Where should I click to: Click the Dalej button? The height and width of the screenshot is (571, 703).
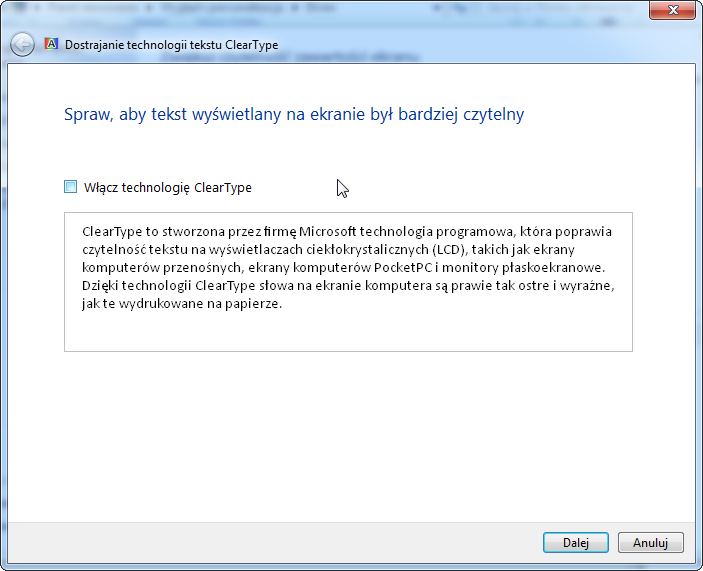[x=576, y=543]
